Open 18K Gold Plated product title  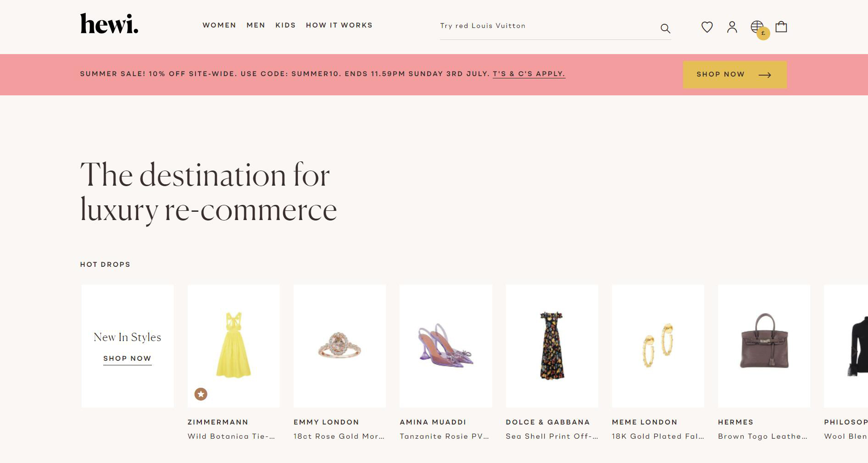coord(658,436)
